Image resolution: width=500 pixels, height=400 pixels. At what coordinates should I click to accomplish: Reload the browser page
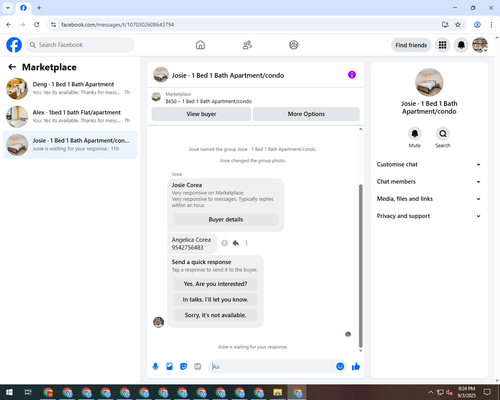pyautogui.click(x=37, y=25)
